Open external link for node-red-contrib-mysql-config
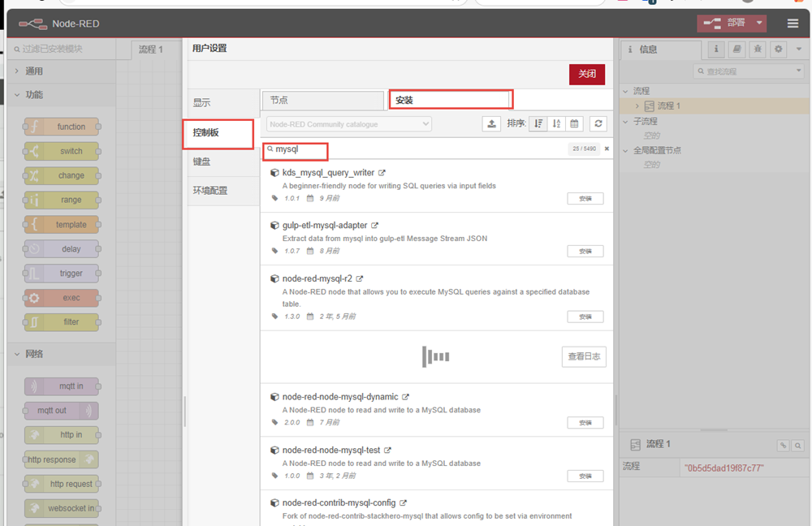 coord(403,503)
